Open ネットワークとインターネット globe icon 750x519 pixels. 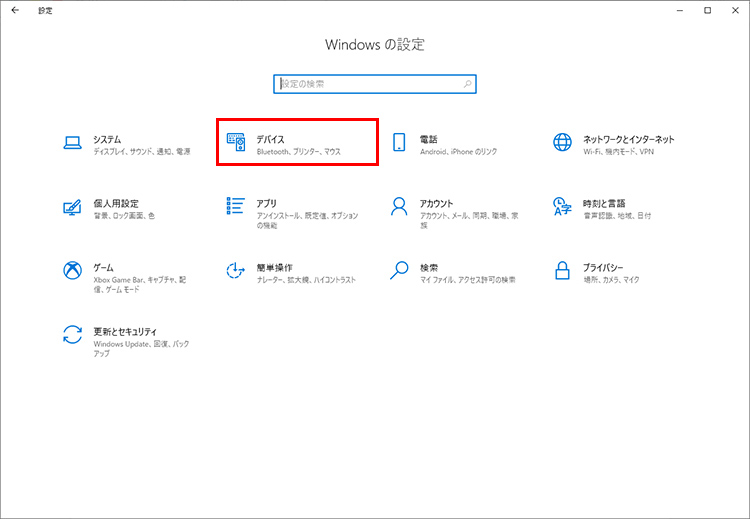tap(562, 143)
